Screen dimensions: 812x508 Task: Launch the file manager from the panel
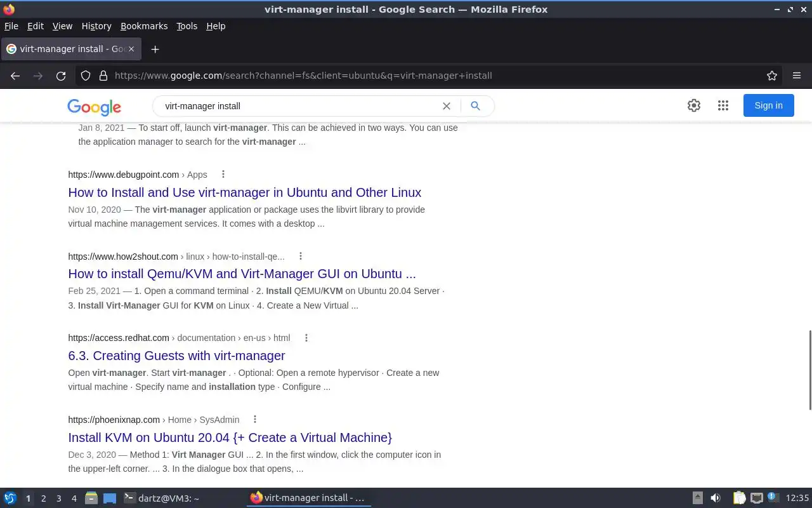coord(91,498)
